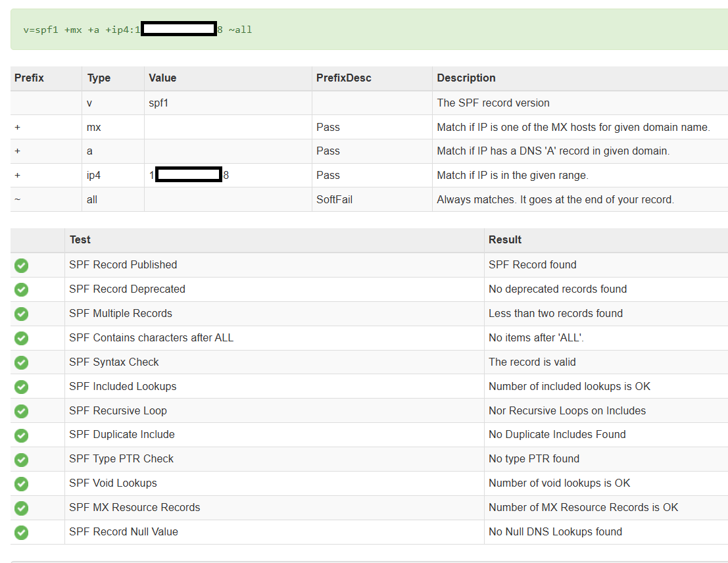
Task: Click the 'The record is valid' result
Action: pyautogui.click(x=532, y=362)
